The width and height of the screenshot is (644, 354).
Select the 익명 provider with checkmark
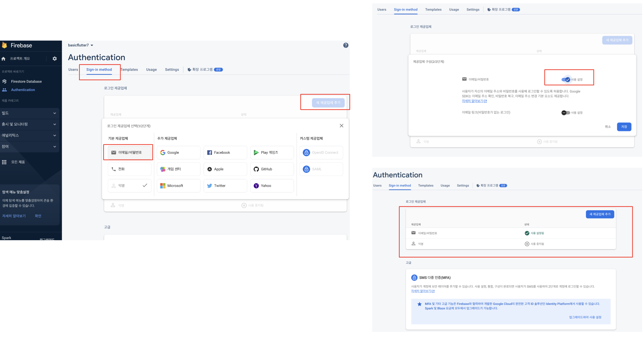click(x=129, y=186)
